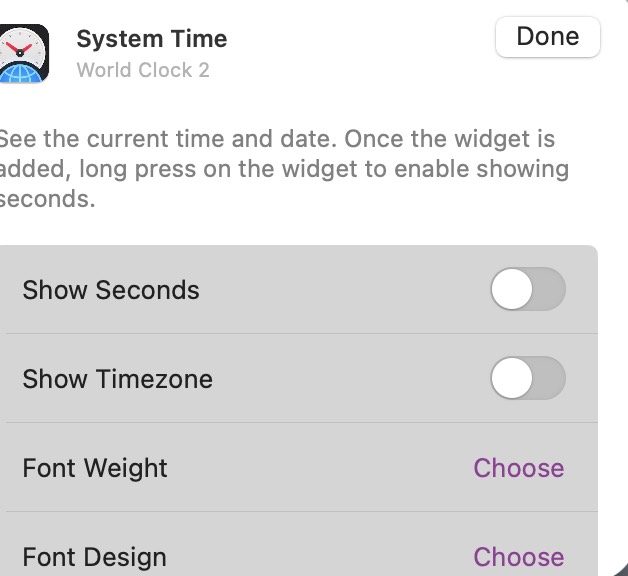Screen dimensions: 628x576
Task: Select the "Font Design" row label
Action: pos(95,556)
